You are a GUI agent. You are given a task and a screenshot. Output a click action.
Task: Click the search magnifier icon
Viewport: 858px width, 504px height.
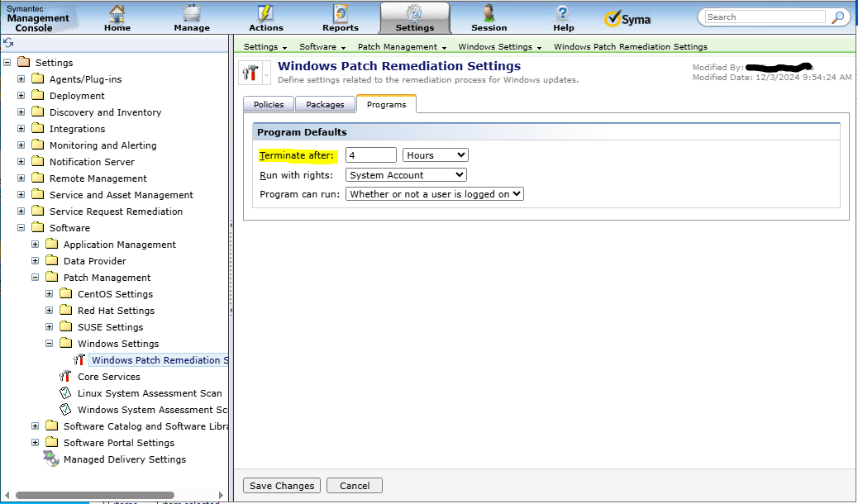(x=838, y=17)
